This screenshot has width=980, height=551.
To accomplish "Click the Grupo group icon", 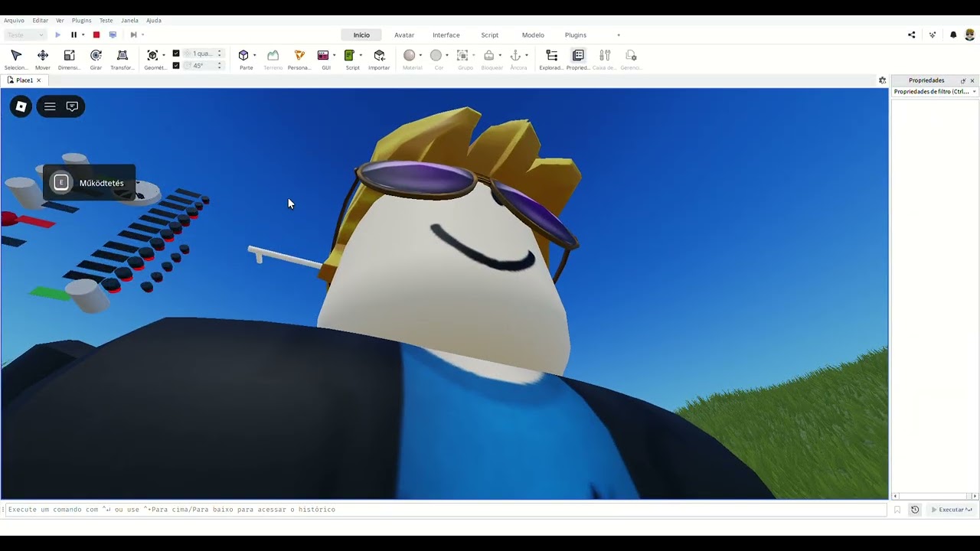I will pos(462,56).
